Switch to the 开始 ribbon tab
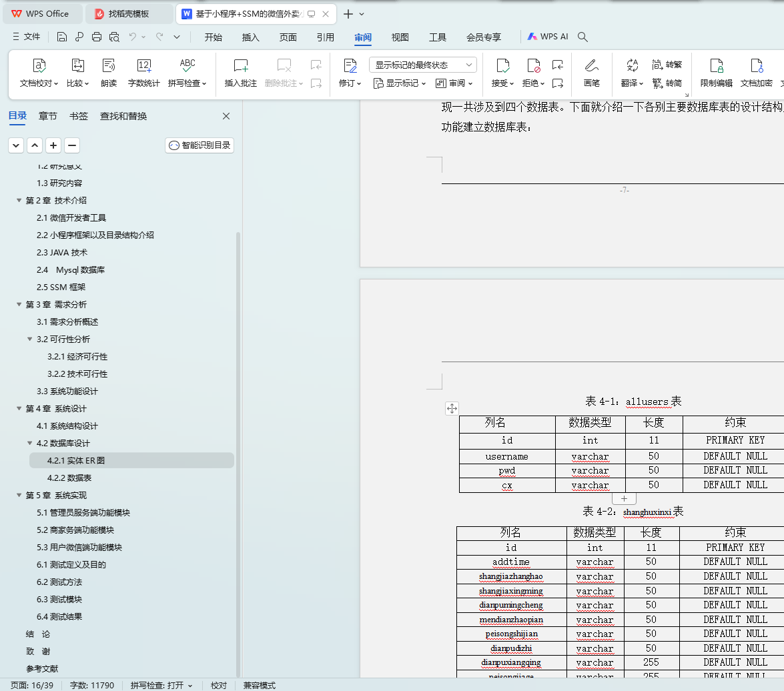 click(x=213, y=37)
